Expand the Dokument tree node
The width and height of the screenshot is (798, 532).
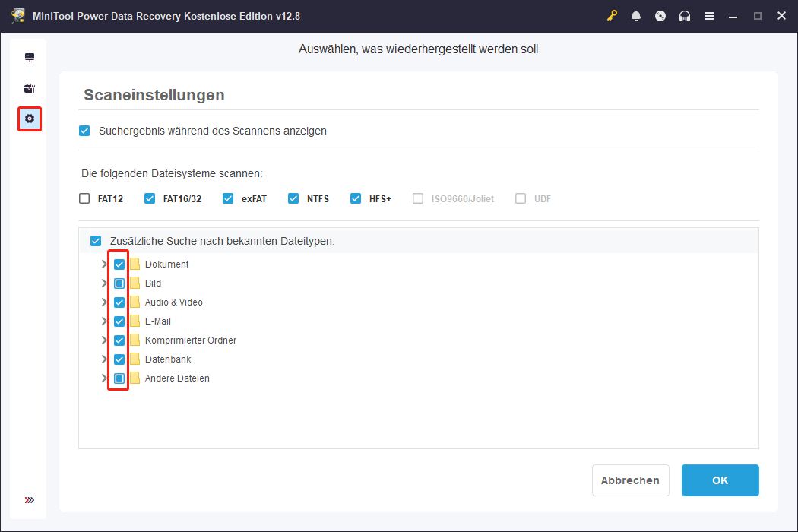click(x=104, y=264)
